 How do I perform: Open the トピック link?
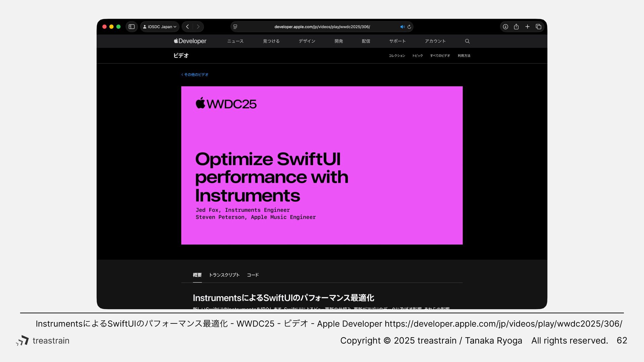(x=418, y=56)
